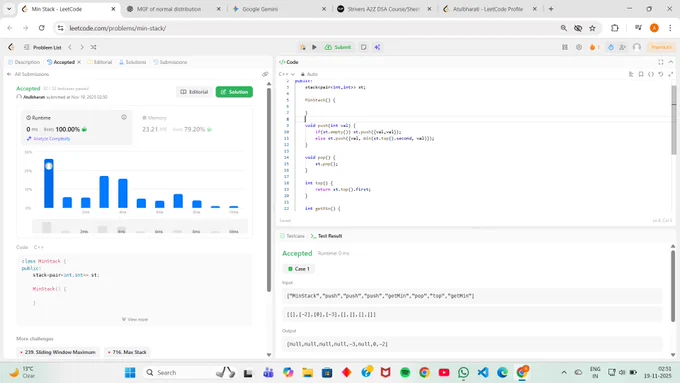This screenshot has height=383, width=680.
Task: Open LeetCode settings gear
Action: 579,47
